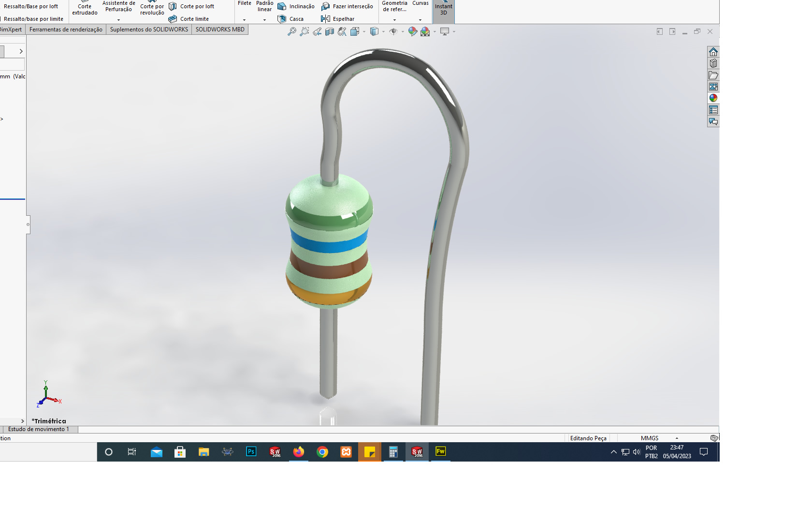Image resolution: width=812 pixels, height=508 pixels.
Task: Open the View Palette task pane icon
Action: coord(713,87)
